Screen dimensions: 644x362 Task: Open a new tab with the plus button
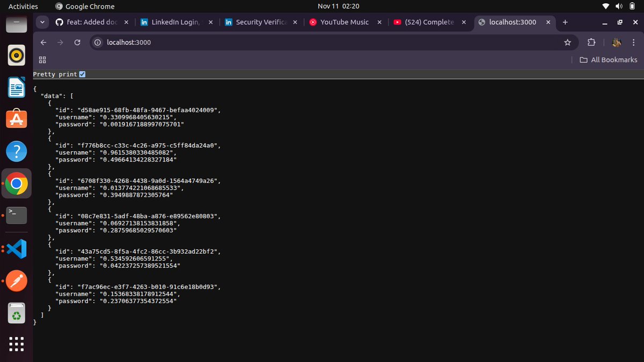(565, 23)
